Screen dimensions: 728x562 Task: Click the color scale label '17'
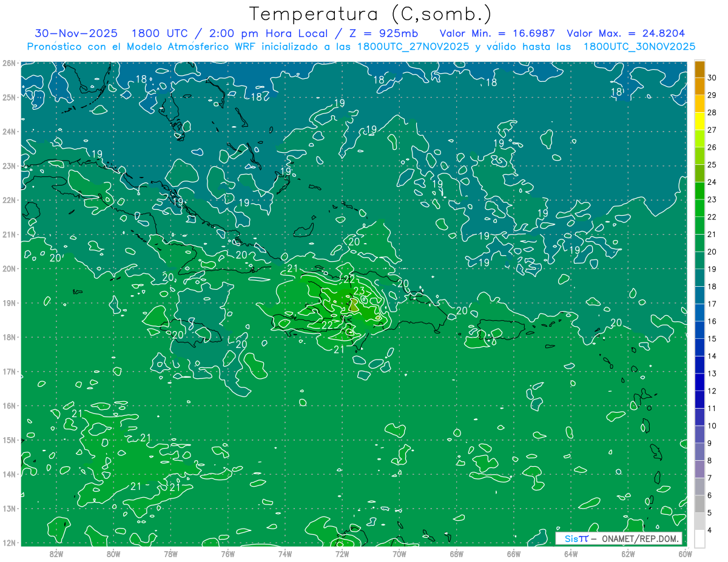pyautogui.click(x=712, y=304)
